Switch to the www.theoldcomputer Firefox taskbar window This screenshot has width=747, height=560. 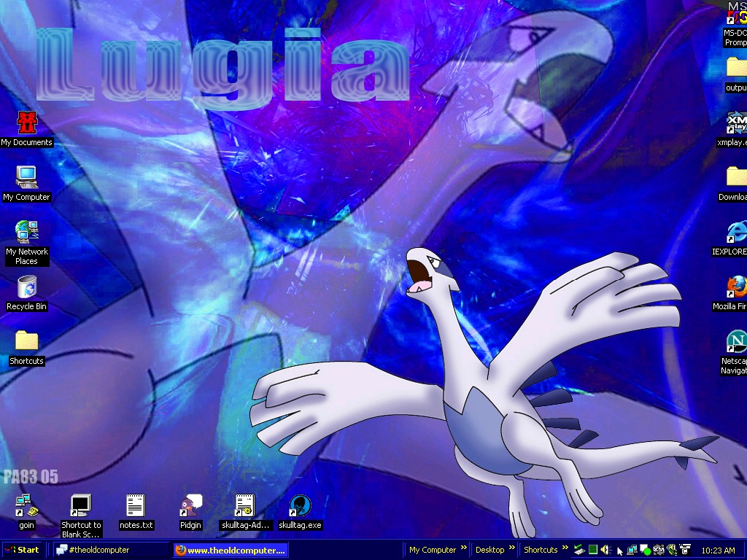pyautogui.click(x=231, y=550)
